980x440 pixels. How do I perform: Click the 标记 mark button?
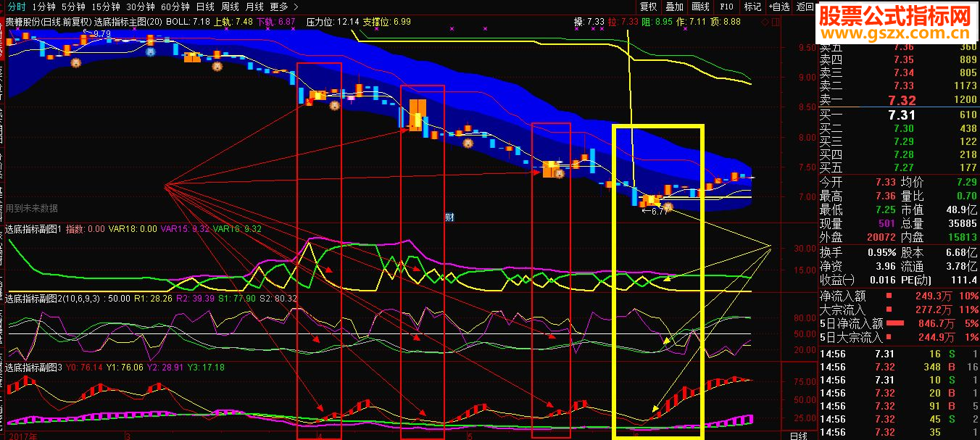coord(752,7)
